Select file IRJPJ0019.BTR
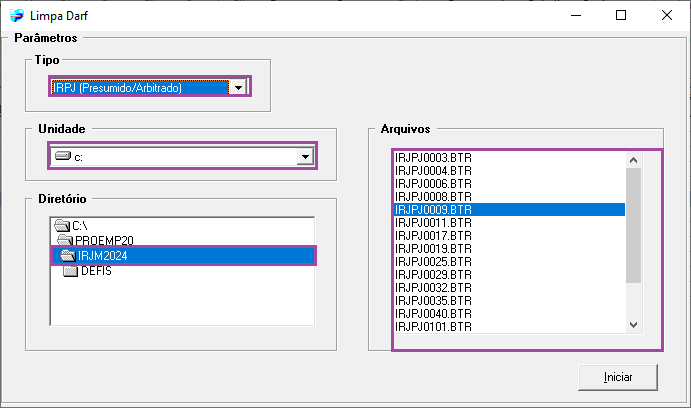The image size is (691, 408). click(x=509, y=249)
